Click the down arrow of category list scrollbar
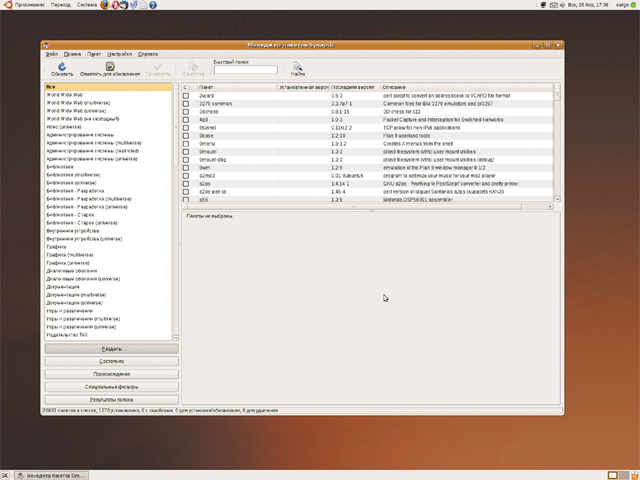640x480 pixels. pos(176,338)
